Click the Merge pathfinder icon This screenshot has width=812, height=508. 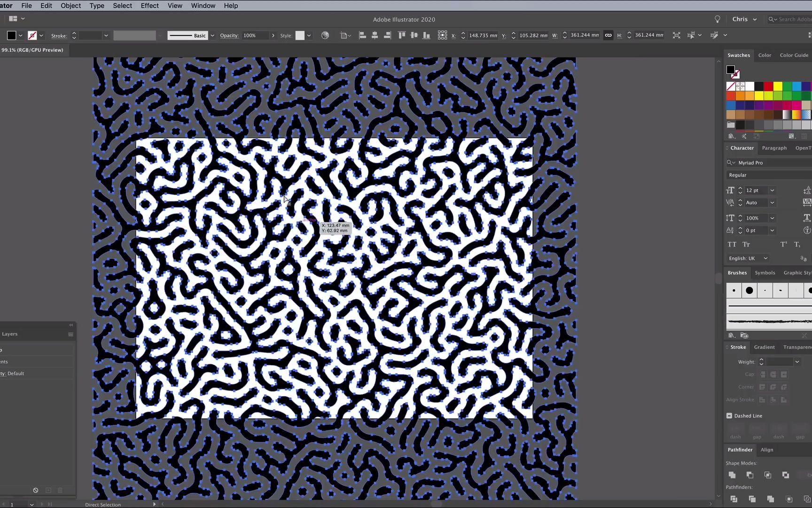click(x=770, y=499)
